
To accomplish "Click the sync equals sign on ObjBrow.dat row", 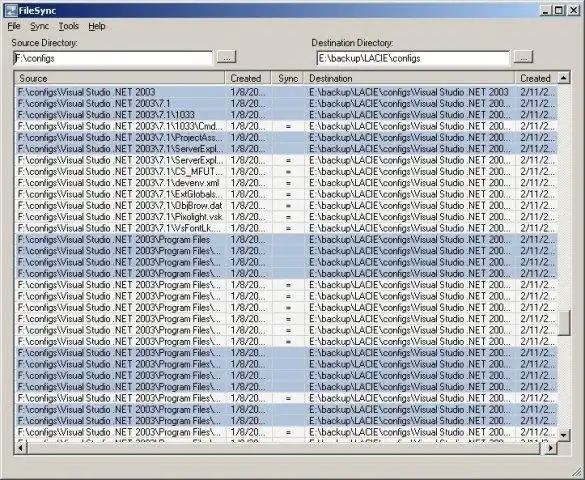I will pos(288,206).
